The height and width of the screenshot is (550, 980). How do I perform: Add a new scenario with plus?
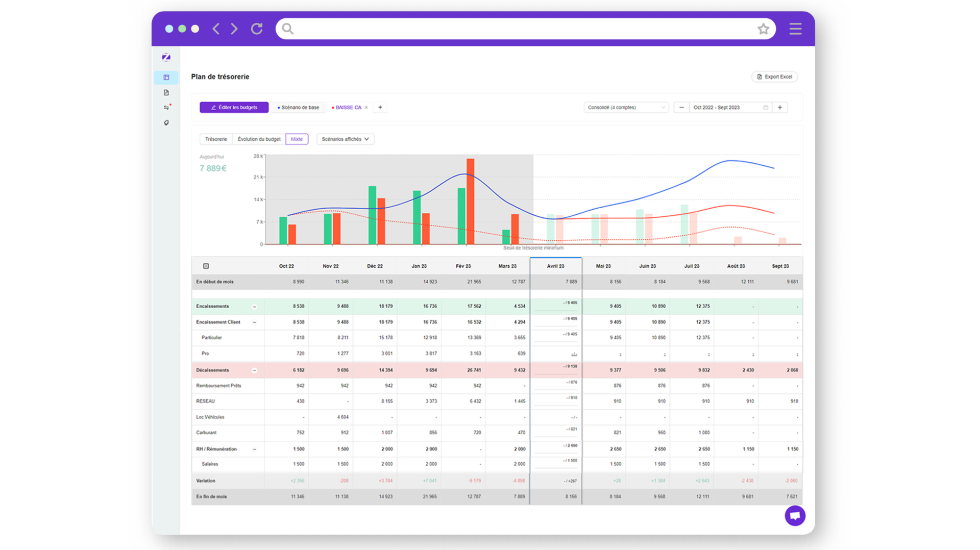coord(380,107)
